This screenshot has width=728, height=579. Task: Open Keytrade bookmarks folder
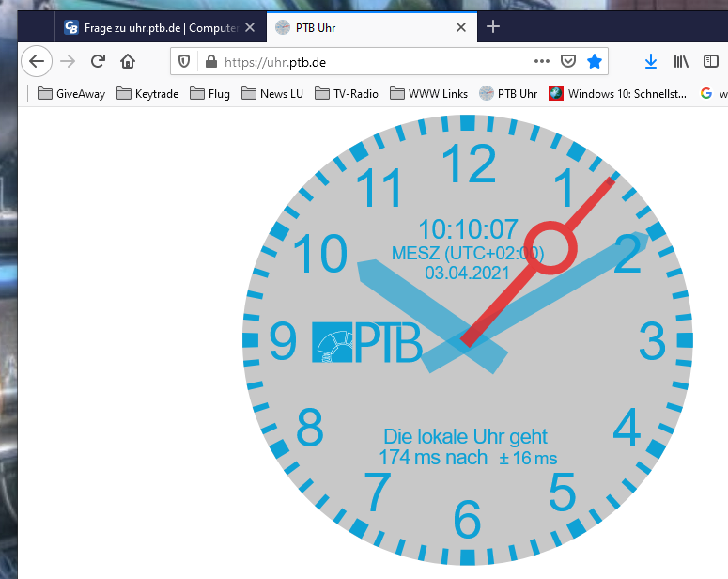pos(147,94)
